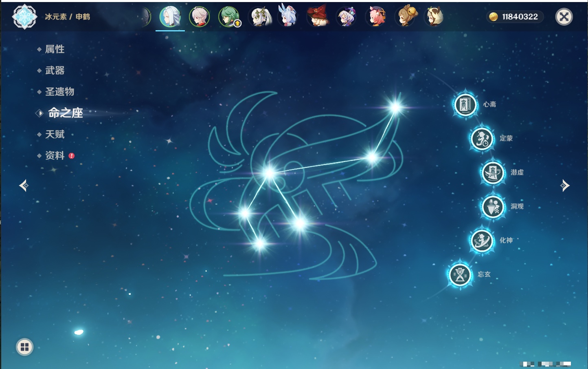Open the 天赋 talents tab
The image size is (588, 369).
pos(55,134)
